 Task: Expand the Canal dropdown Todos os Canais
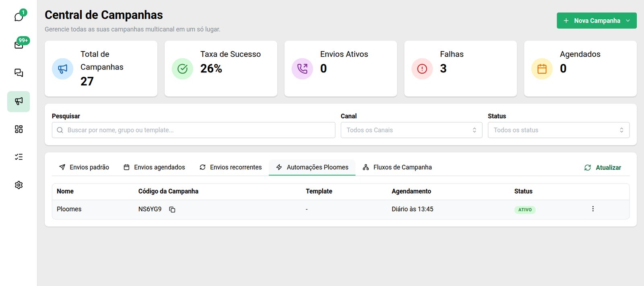(x=411, y=130)
